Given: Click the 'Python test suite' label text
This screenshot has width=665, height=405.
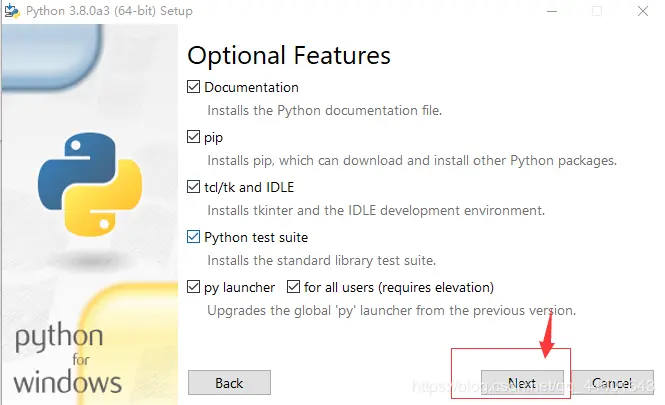Looking at the screenshot, I should coord(256,237).
